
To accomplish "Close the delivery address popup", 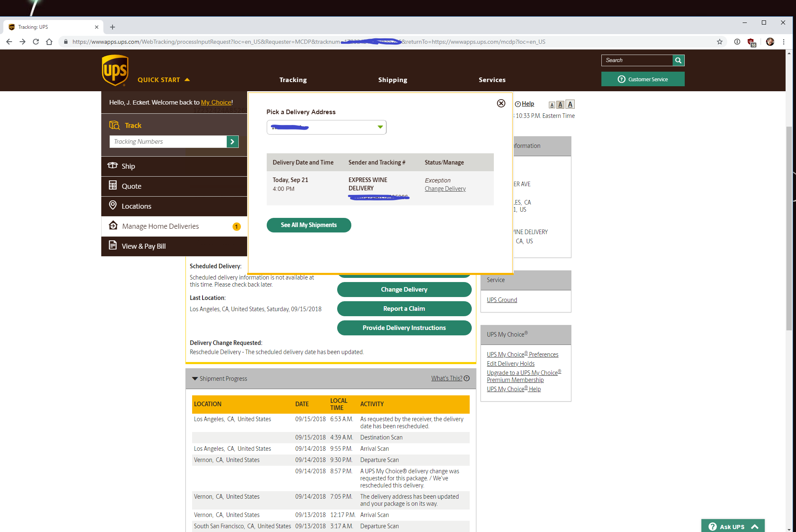I will tap(501, 103).
